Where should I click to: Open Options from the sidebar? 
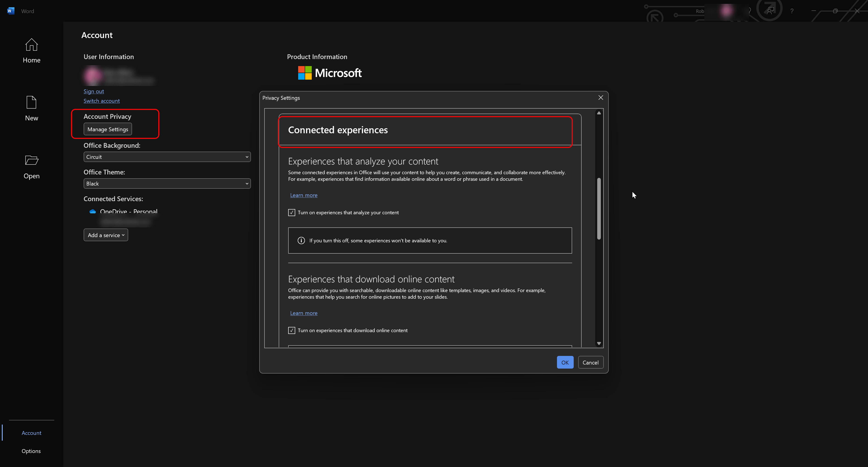point(31,451)
